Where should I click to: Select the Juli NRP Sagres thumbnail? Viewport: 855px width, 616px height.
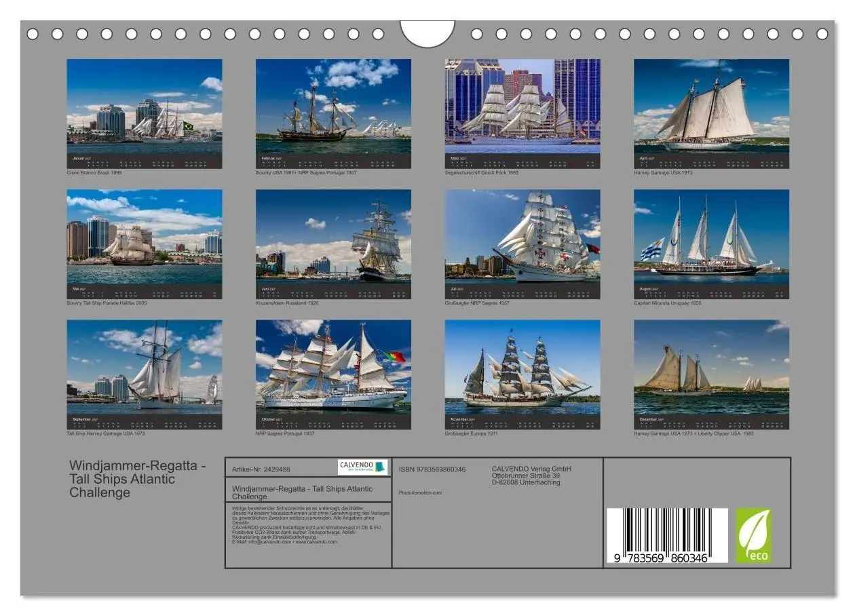(x=522, y=244)
